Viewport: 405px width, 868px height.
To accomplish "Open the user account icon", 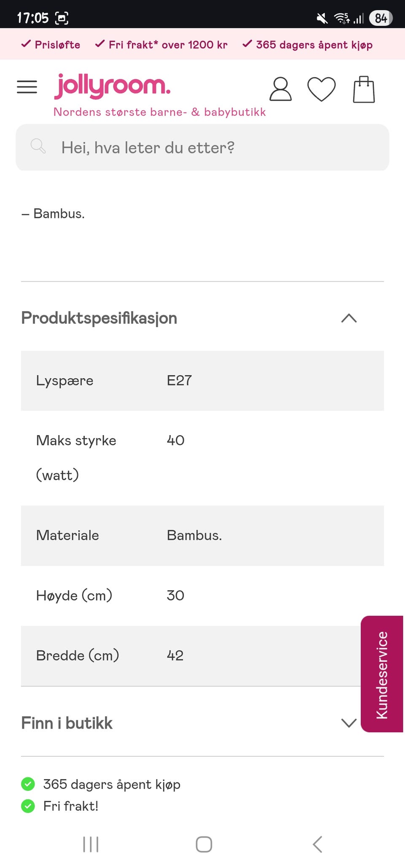I will (x=280, y=89).
